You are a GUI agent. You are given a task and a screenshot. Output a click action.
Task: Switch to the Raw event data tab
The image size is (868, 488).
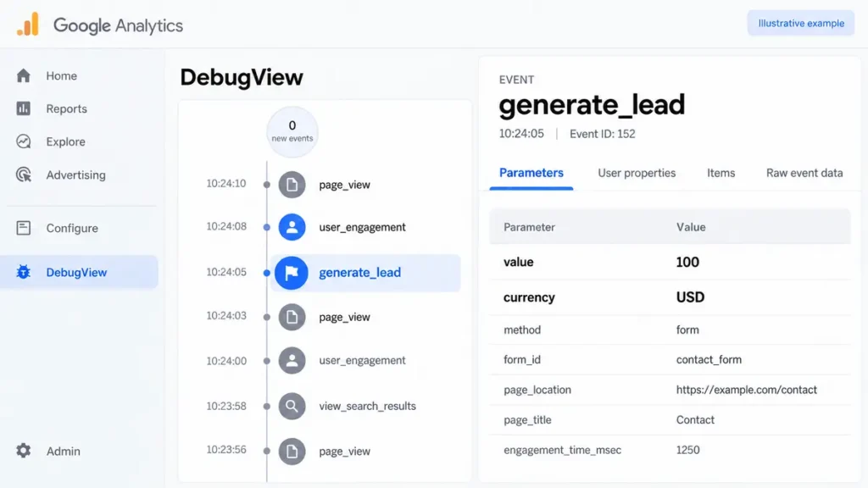(x=804, y=173)
